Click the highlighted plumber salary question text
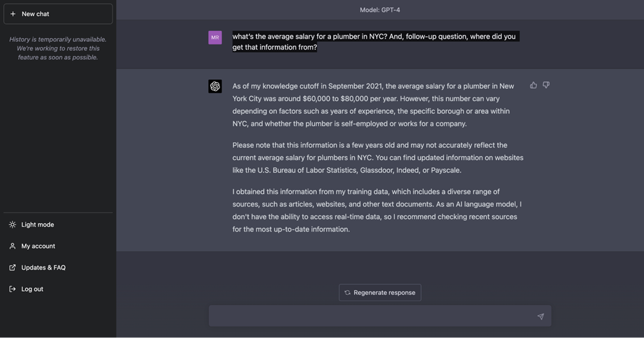The width and height of the screenshot is (644, 338). [x=374, y=42]
